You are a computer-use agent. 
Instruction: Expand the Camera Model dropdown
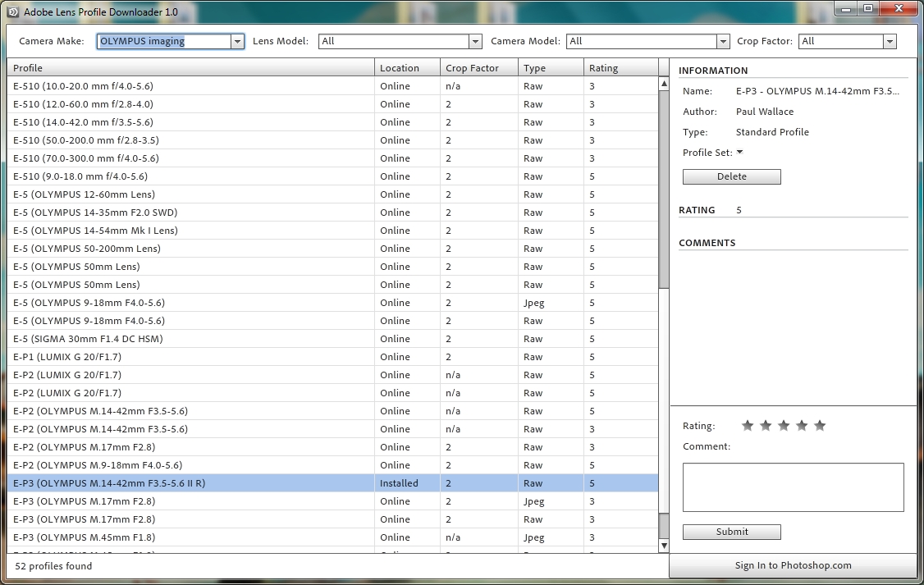point(722,41)
